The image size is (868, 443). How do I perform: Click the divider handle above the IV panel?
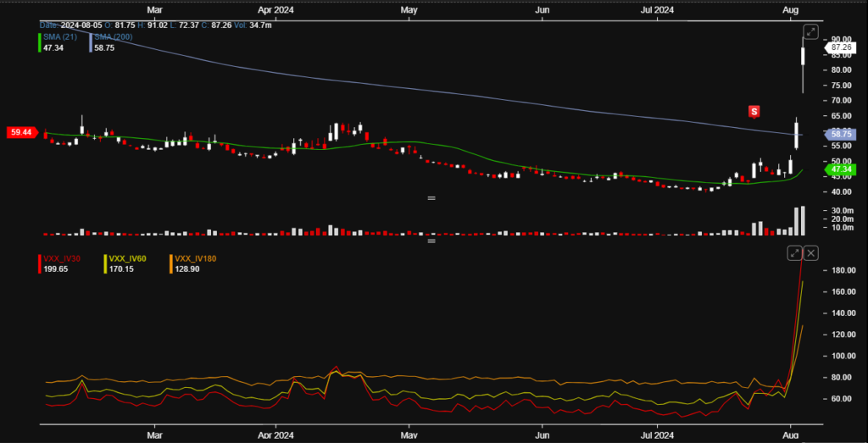431,241
